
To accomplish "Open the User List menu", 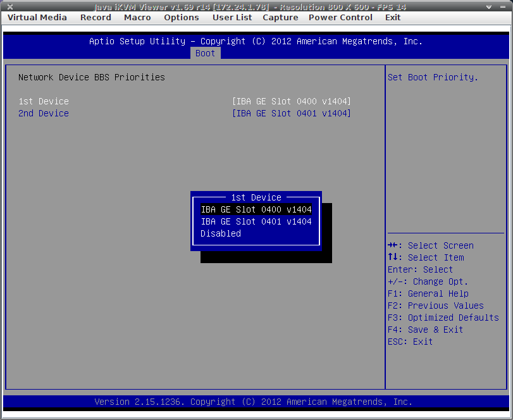I will tap(232, 18).
